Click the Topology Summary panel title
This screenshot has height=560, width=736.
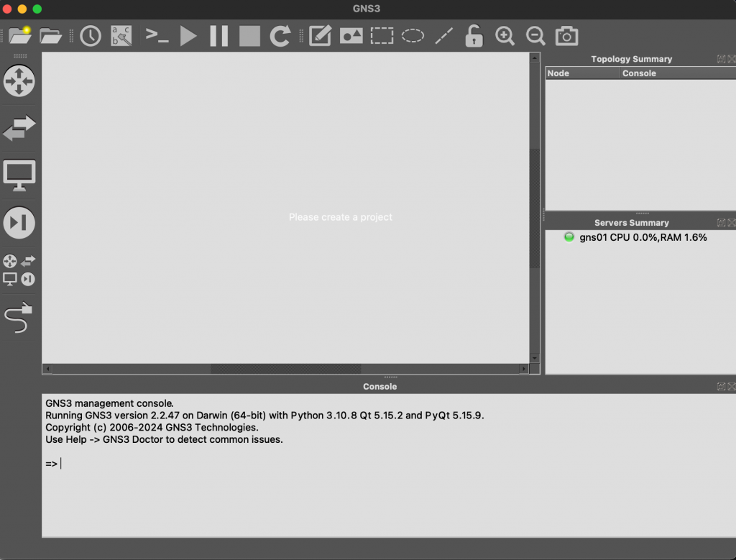click(631, 59)
